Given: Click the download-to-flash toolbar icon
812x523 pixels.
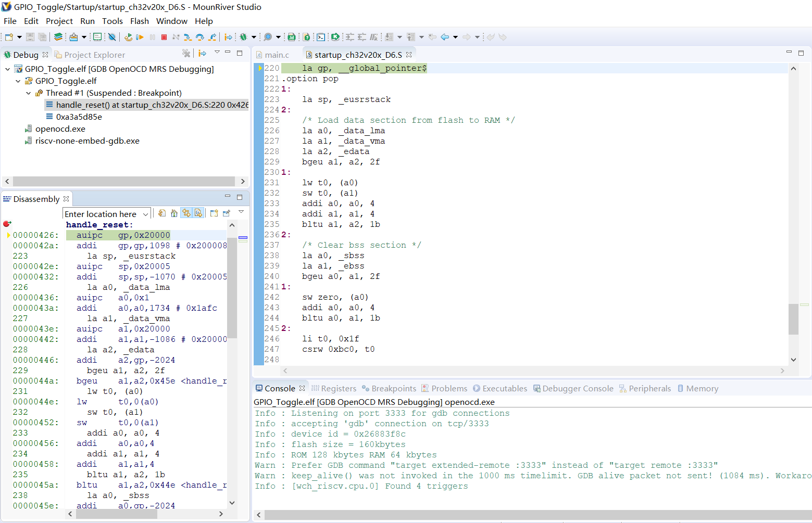Looking at the screenshot, I should point(73,37).
